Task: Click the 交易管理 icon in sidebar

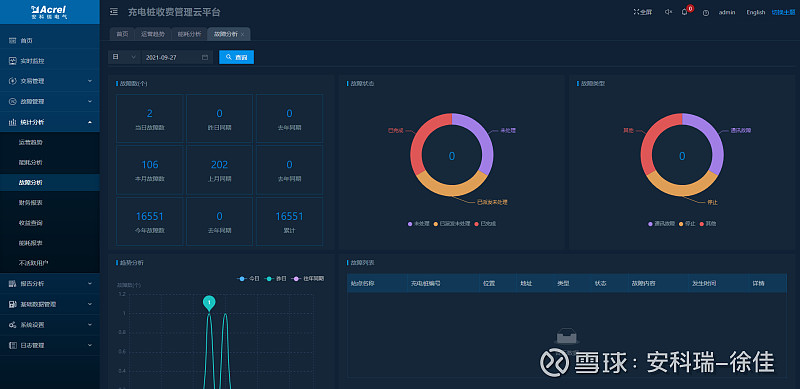Action: 13,81
